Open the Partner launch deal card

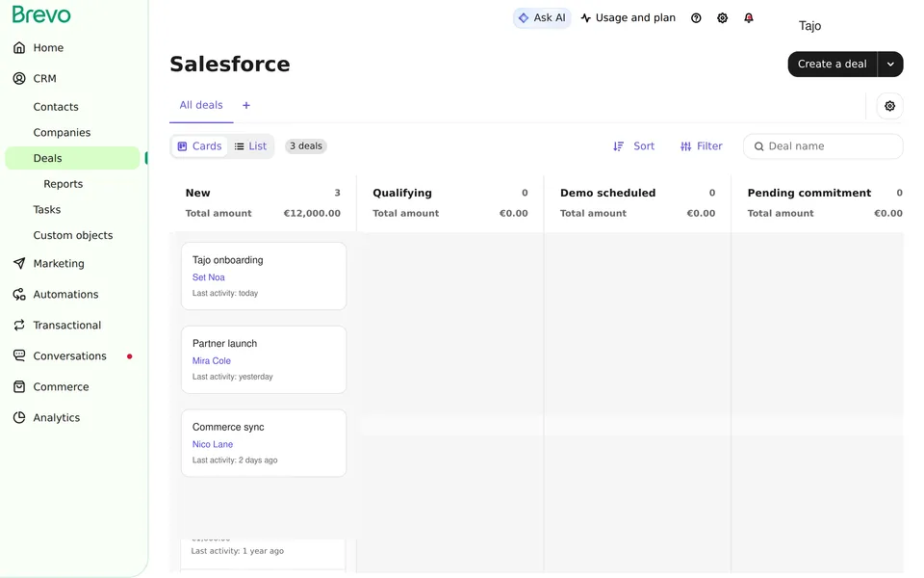tap(264, 359)
